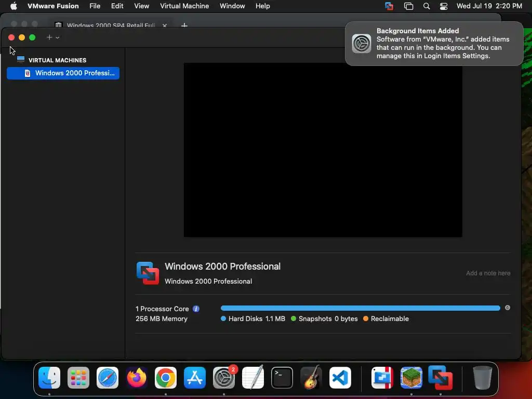Launch Visual Studio Code from the Dock
Image resolution: width=532 pixels, height=399 pixels.
click(340, 378)
